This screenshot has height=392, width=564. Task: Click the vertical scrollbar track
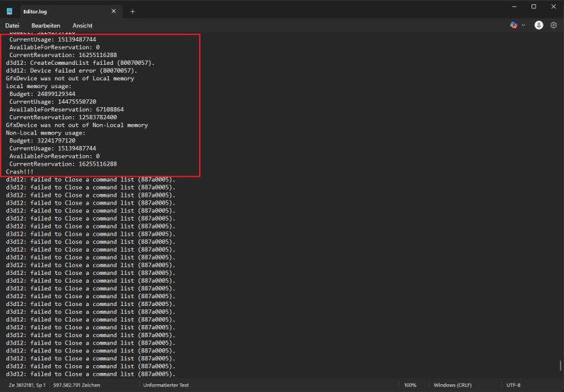pyautogui.click(x=560, y=212)
